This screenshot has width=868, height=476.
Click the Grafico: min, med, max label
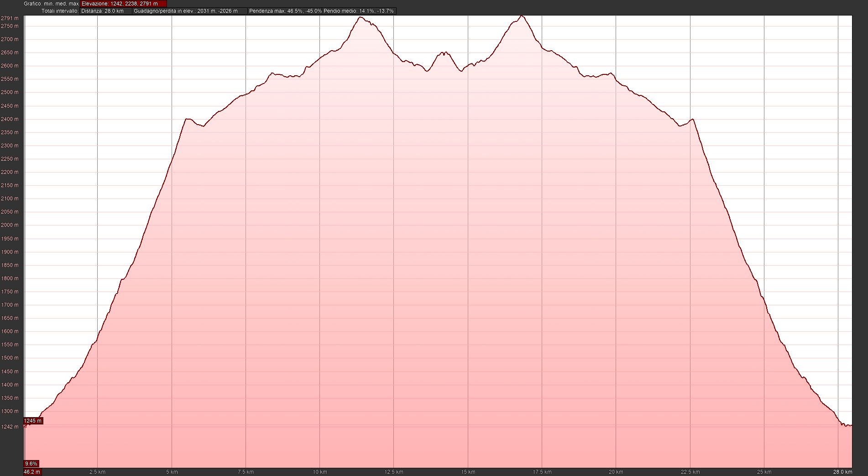click(51, 4)
